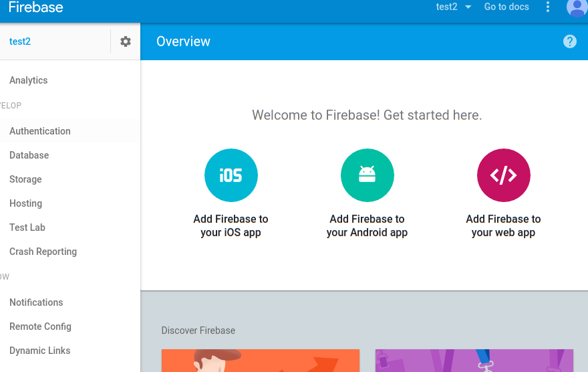Expand the test2 project dropdown arrow

click(468, 7)
